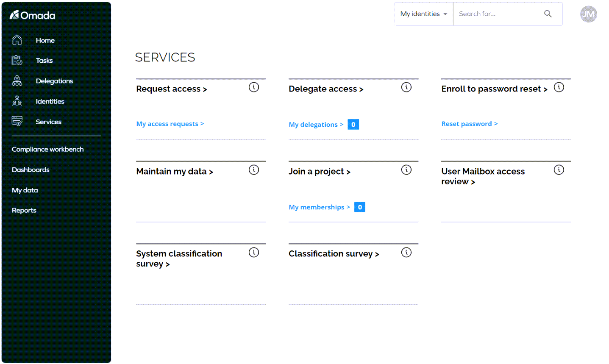
Task: Click info icon for Join a project
Action: tap(406, 170)
